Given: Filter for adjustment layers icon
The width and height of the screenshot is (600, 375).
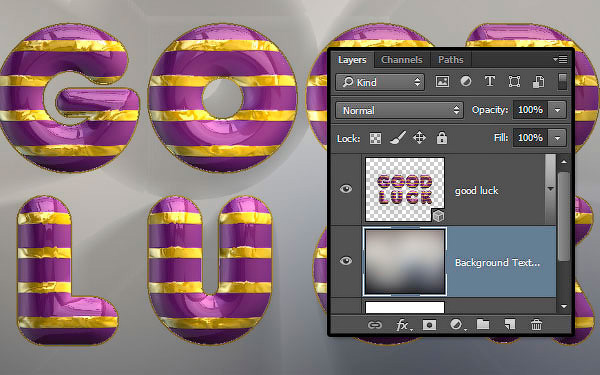Looking at the screenshot, I should coord(466,82).
